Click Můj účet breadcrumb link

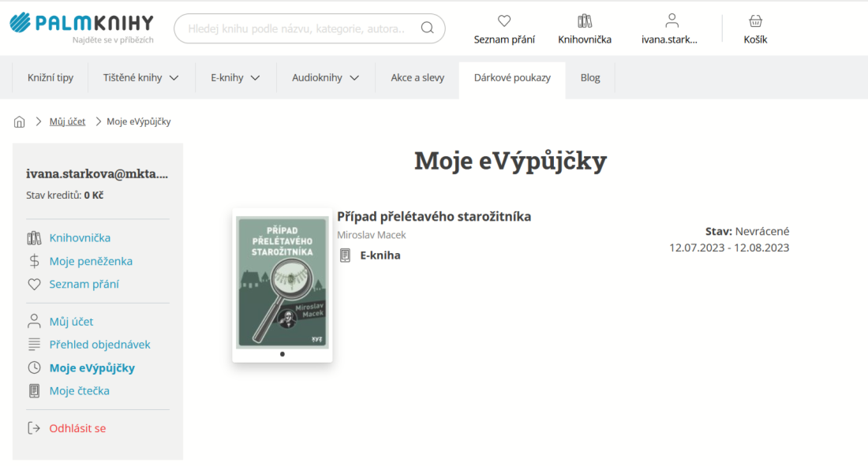pos(68,121)
